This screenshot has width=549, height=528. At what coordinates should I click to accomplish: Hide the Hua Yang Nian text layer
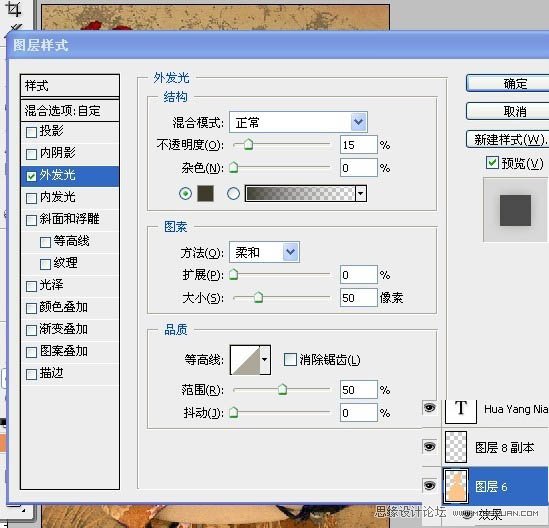pyautogui.click(x=430, y=408)
